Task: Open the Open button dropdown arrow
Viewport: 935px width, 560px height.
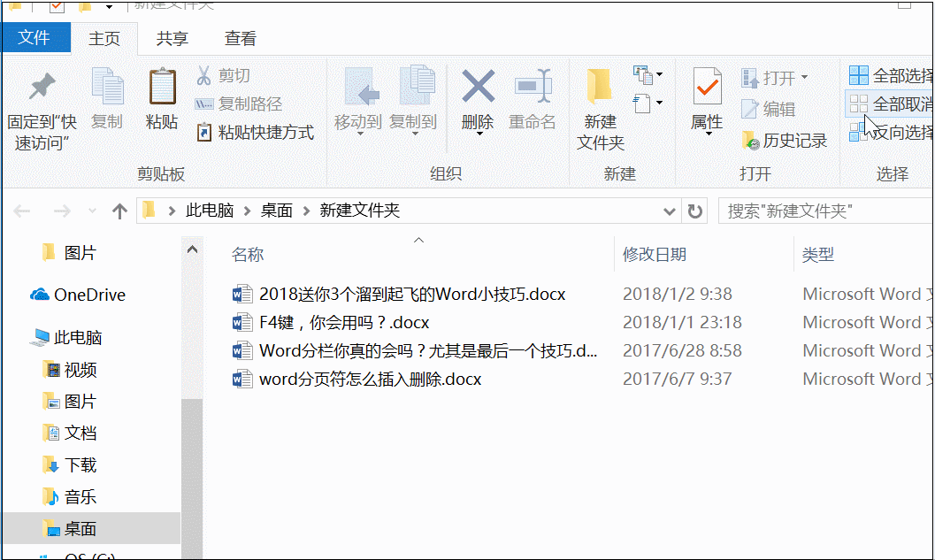Action: click(804, 77)
